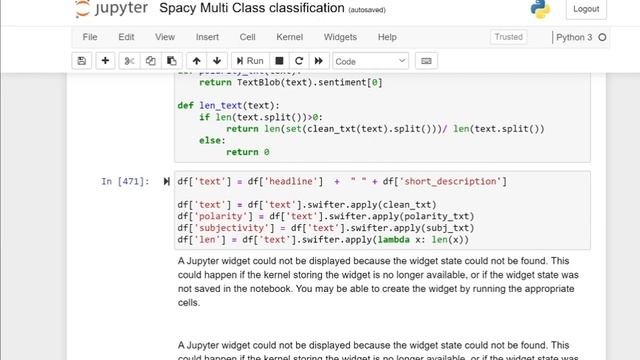Click into the df['headline'] code line
The image size is (640, 360).
point(342,181)
